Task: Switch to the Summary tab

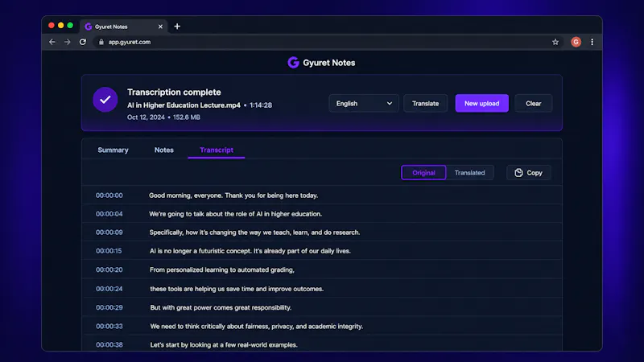Action: [113, 150]
